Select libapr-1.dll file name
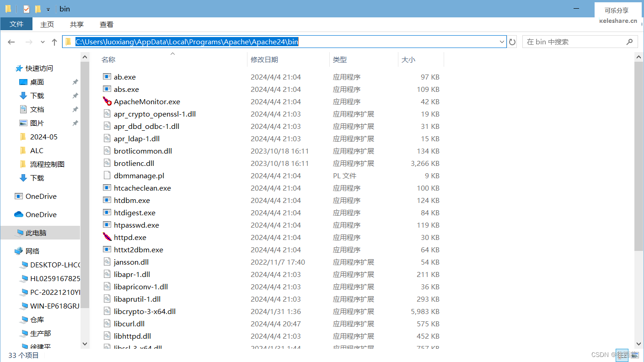 coord(132,274)
